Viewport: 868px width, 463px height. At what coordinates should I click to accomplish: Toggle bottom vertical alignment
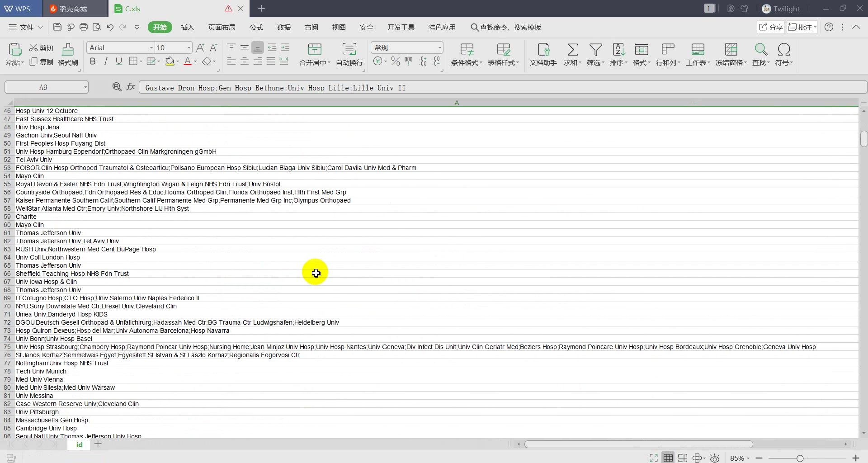click(x=257, y=47)
